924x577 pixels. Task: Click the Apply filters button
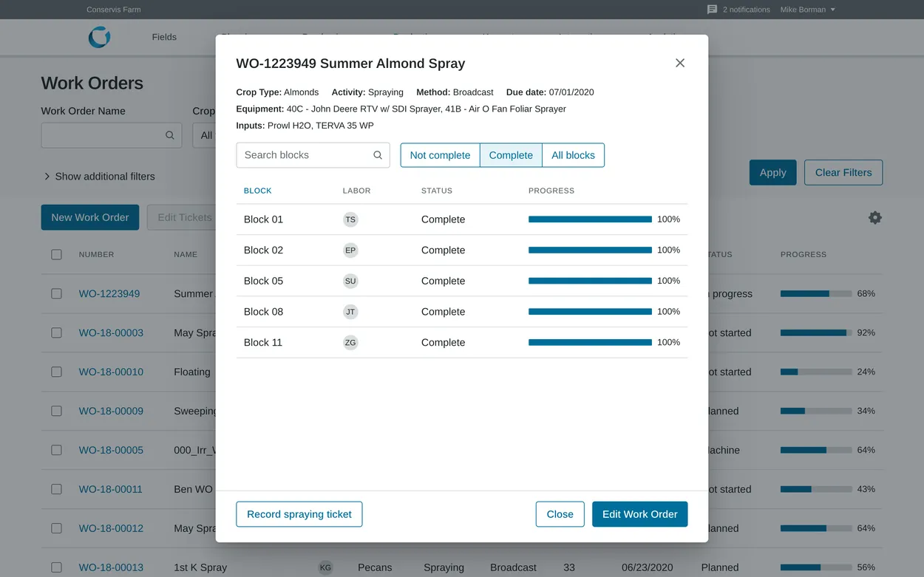coord(773,172)
